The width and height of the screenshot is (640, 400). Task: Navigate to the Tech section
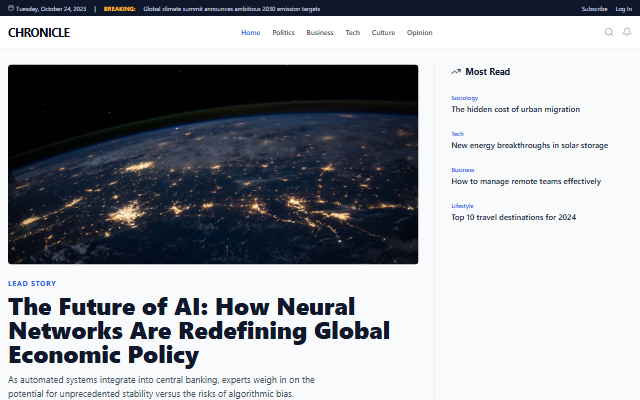pos(353,33)
